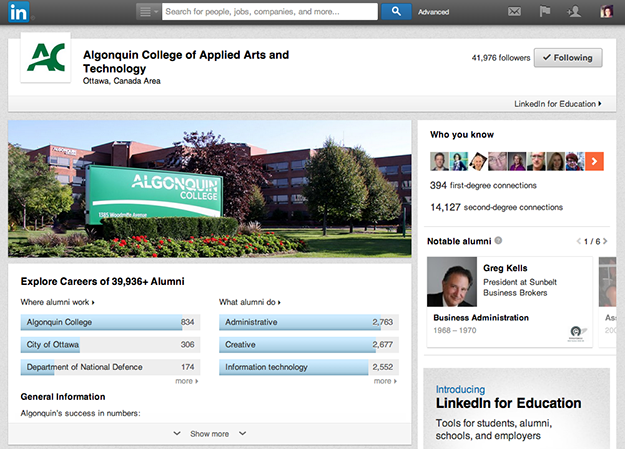This screenshot has height=449, width=625.
Task: Click chevron left of Show more
Action: [x=177, y=433]
